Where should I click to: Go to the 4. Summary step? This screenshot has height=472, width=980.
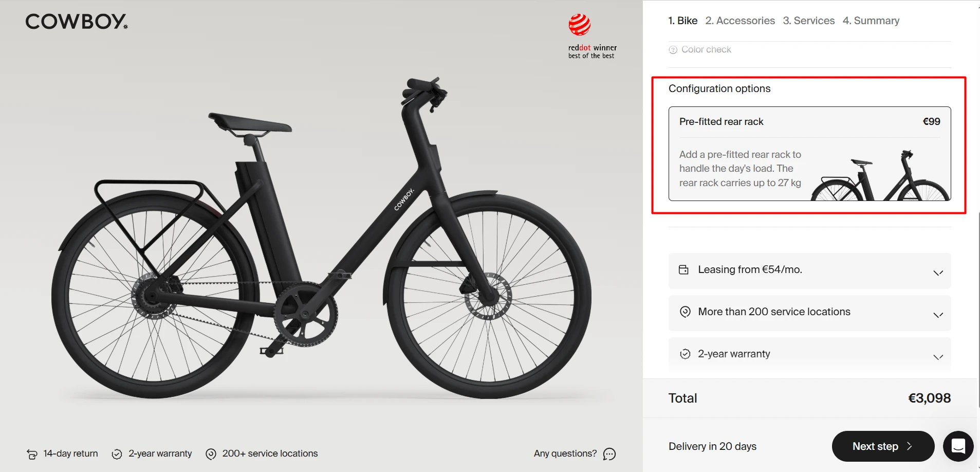pyautogui.click(x=871, y=21)
